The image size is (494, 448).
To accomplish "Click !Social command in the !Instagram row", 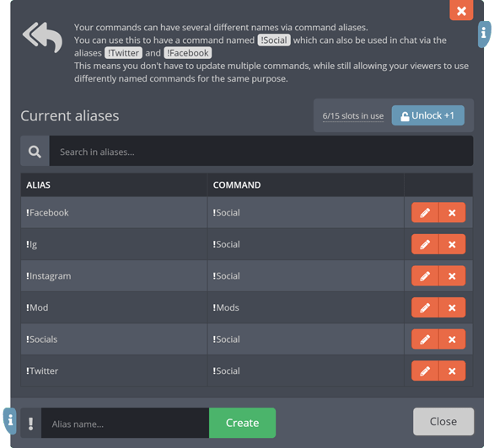I will coord(306,276).
